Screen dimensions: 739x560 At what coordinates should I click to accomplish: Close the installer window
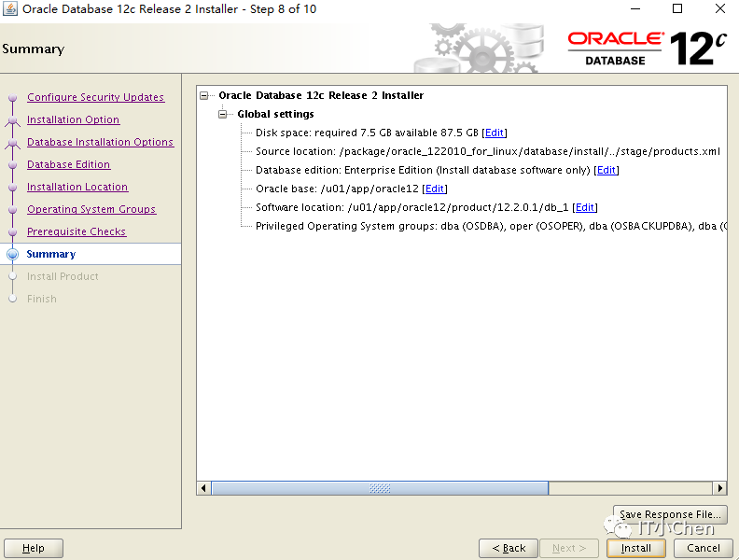point(719,8)
